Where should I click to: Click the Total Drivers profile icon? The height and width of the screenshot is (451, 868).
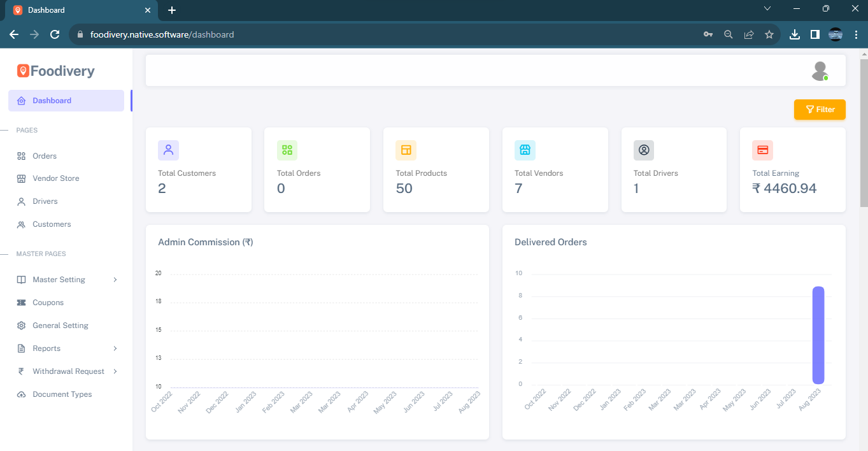coord(644,150)
